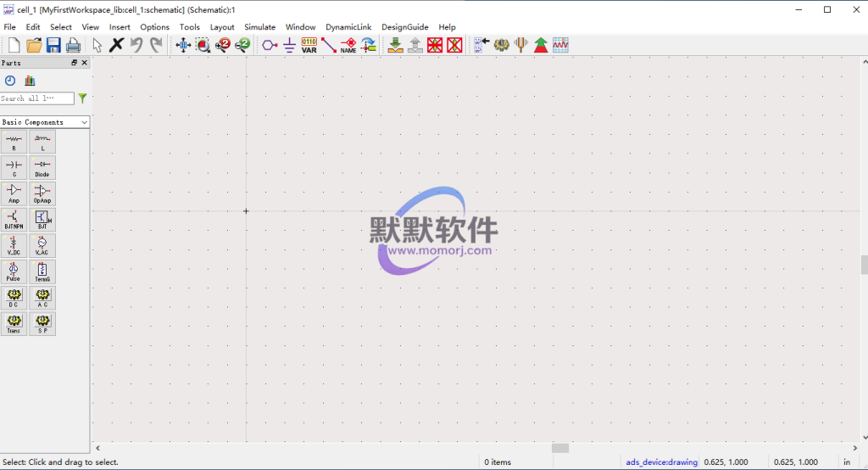Screen dimensions: 868x470
Task: Click the wire/pin NAME label icon
Action: pos(348,45)
